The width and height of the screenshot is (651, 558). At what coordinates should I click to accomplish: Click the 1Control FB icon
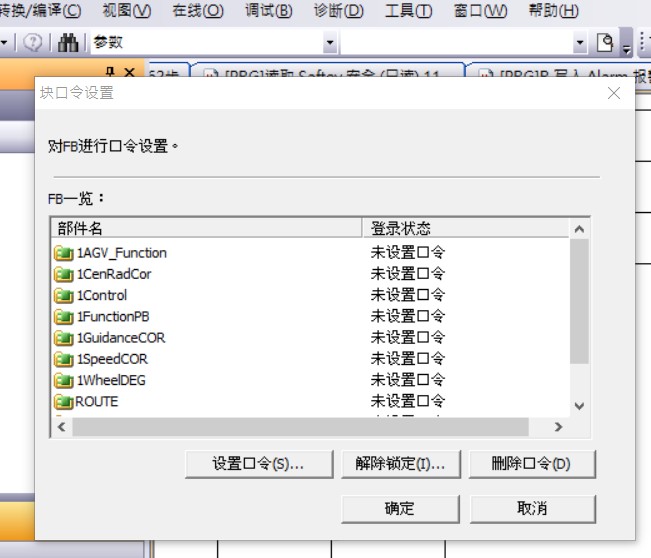point(64,295)
